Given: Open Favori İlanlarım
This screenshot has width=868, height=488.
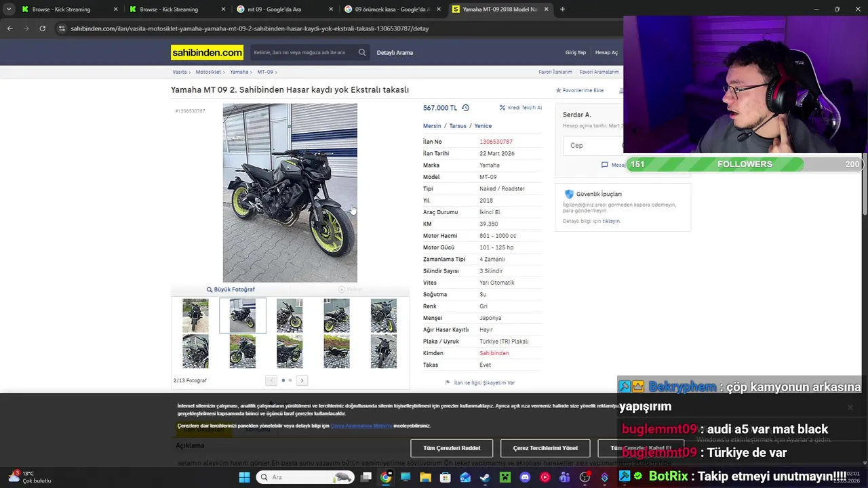Looking at the screenshot, I should click(555, 72).
